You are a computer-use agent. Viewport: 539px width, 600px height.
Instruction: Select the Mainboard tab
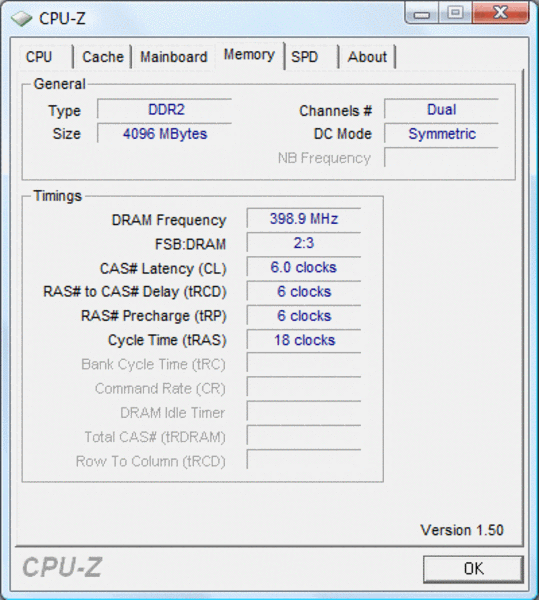(x=173, y=57)
